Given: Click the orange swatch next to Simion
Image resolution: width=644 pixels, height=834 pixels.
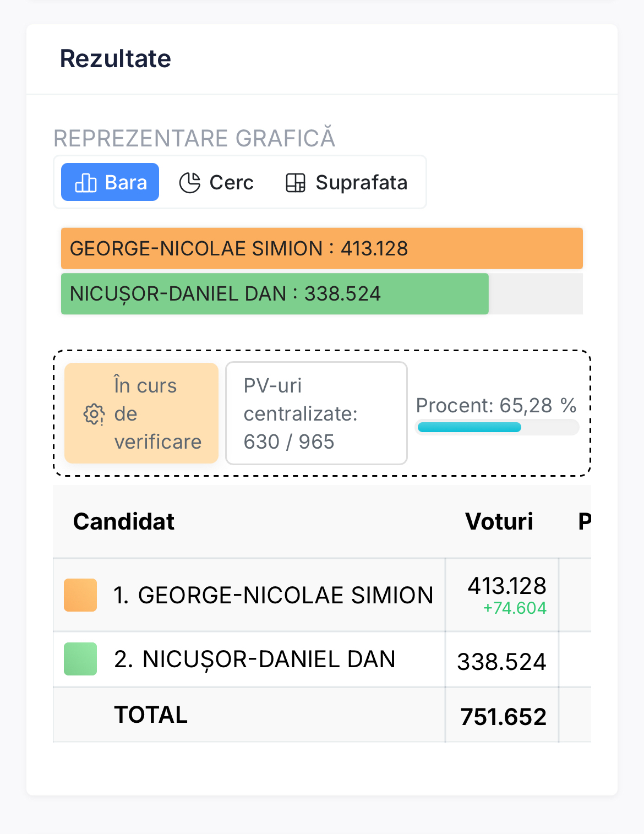Looking at the screenshot, I should point(80,595).
